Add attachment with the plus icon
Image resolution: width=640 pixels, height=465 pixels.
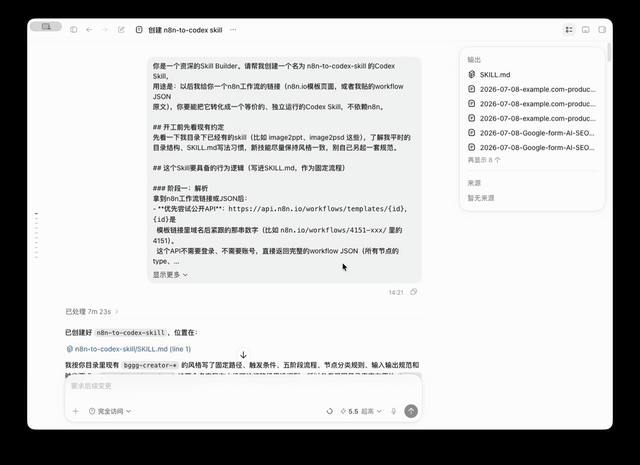(x=76, y=411)
